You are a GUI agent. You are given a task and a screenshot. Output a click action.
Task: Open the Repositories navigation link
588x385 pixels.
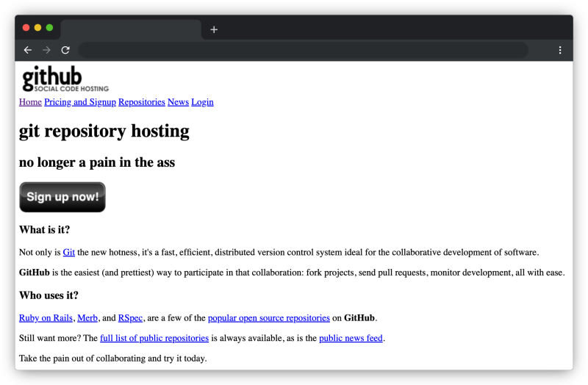[x=142, y=102]
